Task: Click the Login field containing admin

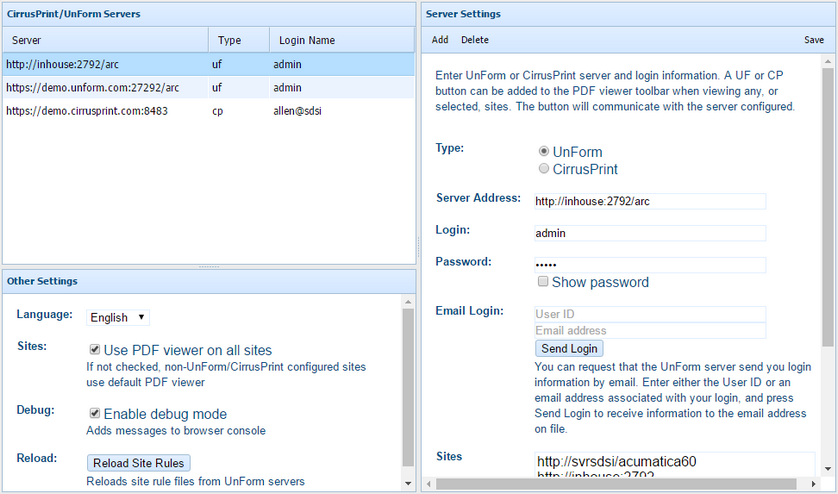Action: (x=650, y=233)
